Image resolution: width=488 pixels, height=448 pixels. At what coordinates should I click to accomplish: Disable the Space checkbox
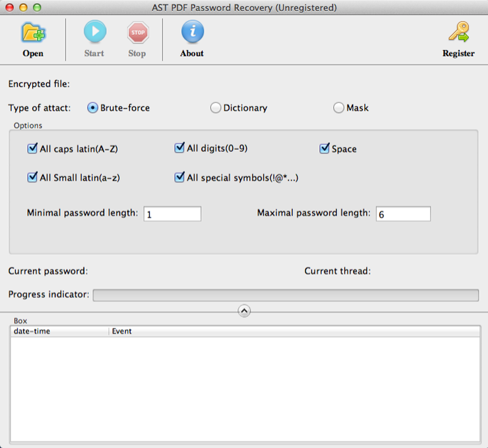point(325,148)
